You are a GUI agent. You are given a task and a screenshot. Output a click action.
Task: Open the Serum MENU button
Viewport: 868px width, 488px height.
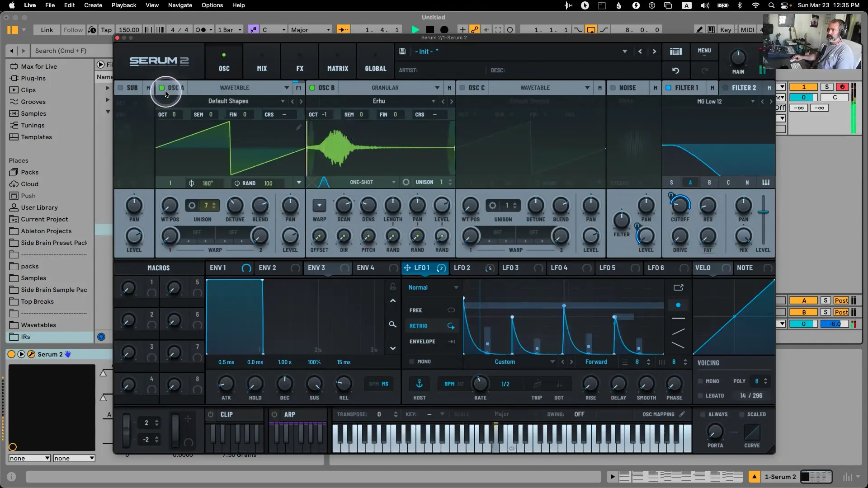[x=704, y=51]
